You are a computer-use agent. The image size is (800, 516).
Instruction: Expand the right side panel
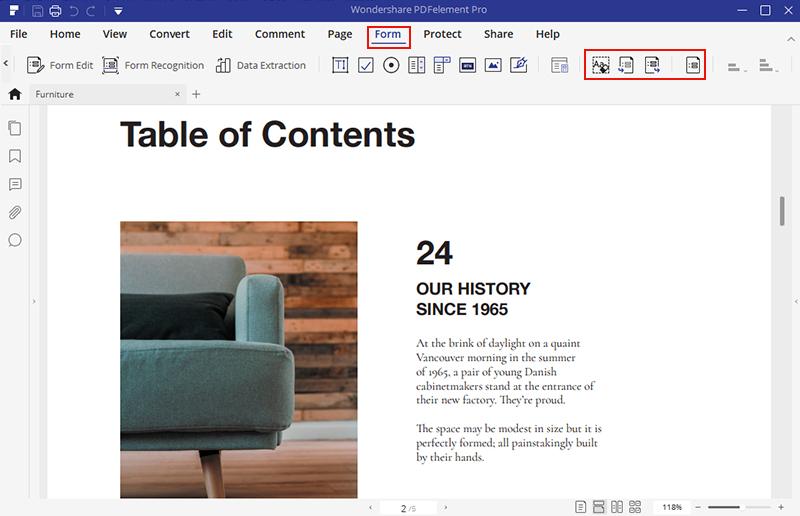[796, 302]
